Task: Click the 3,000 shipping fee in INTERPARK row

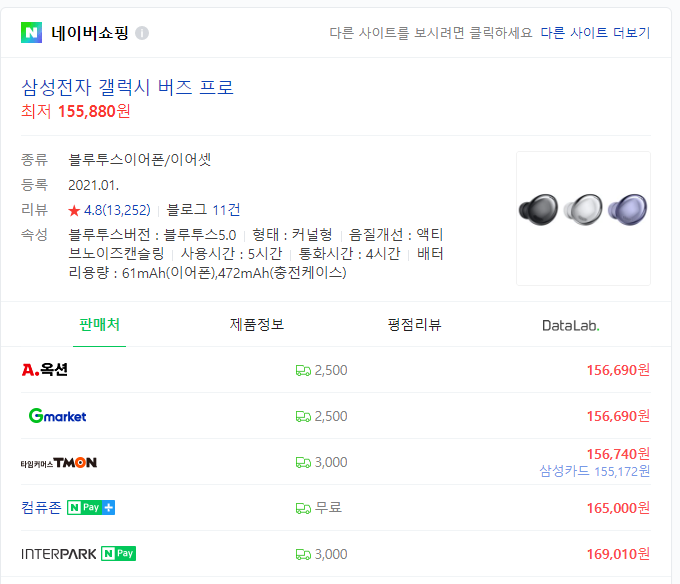Action: point(331,554)
